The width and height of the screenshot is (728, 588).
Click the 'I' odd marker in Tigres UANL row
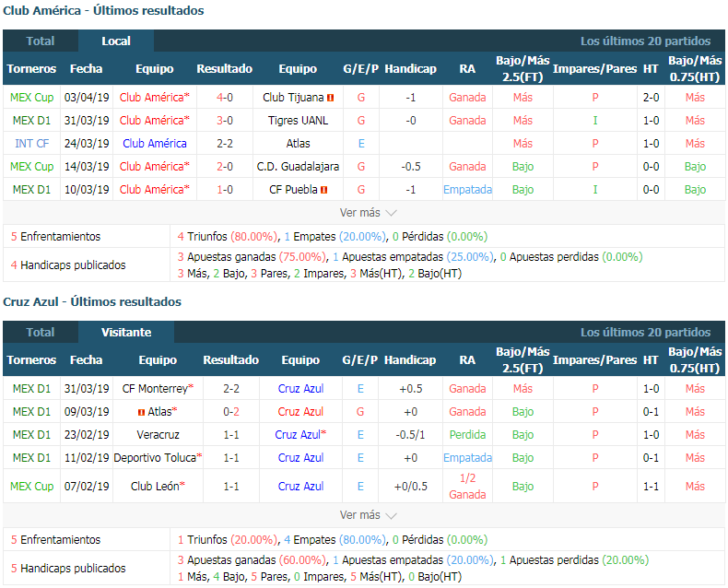pos(594,121)
